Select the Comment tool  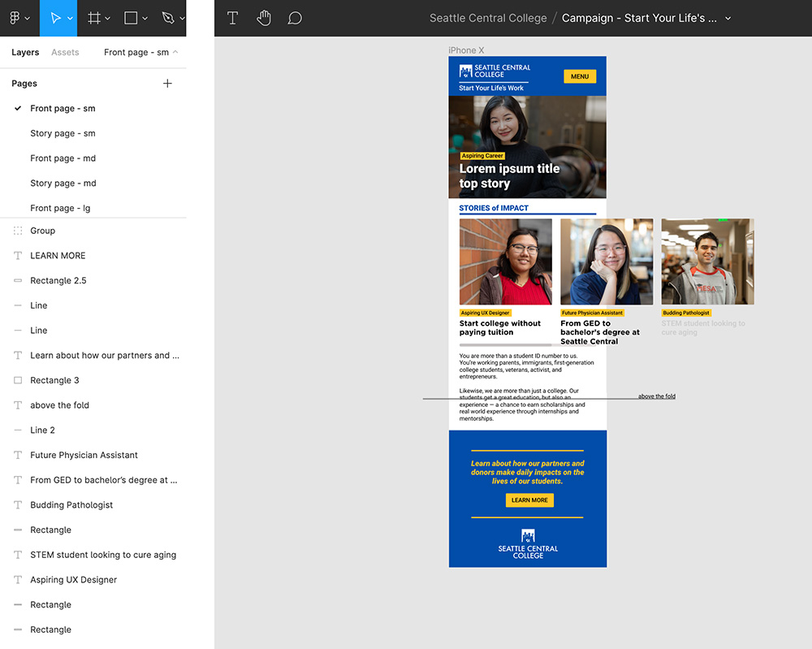pyautogui.click(x=295, y=18)
